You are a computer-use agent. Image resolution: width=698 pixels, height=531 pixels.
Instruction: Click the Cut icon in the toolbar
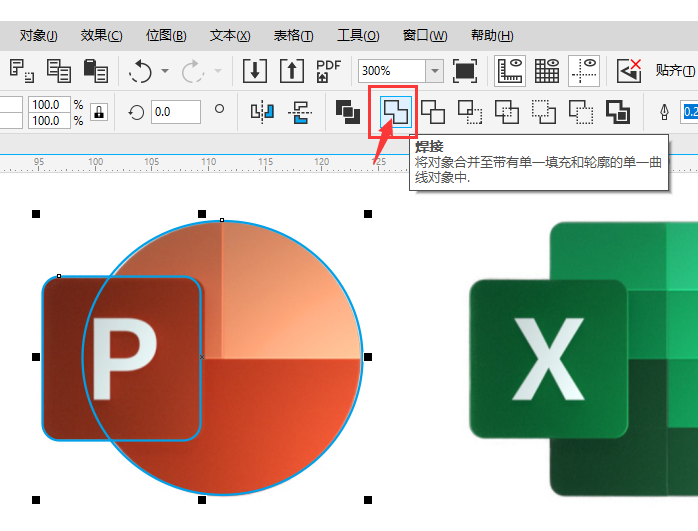click(21, 71)
